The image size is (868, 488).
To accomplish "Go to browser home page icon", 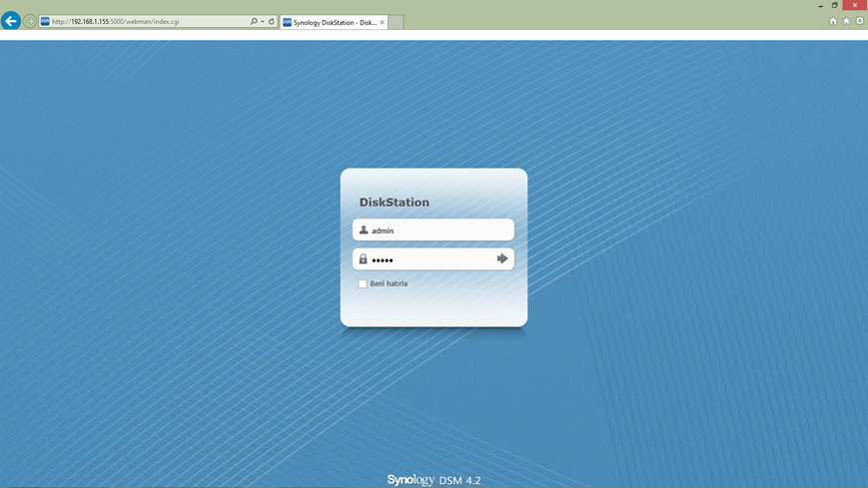I will (x=833, y=21).
